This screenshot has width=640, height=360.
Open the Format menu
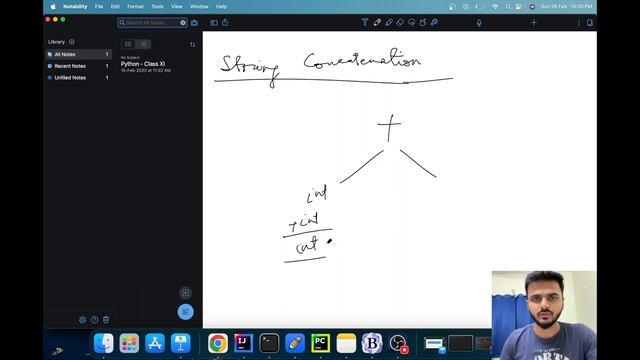pos(136,7)
